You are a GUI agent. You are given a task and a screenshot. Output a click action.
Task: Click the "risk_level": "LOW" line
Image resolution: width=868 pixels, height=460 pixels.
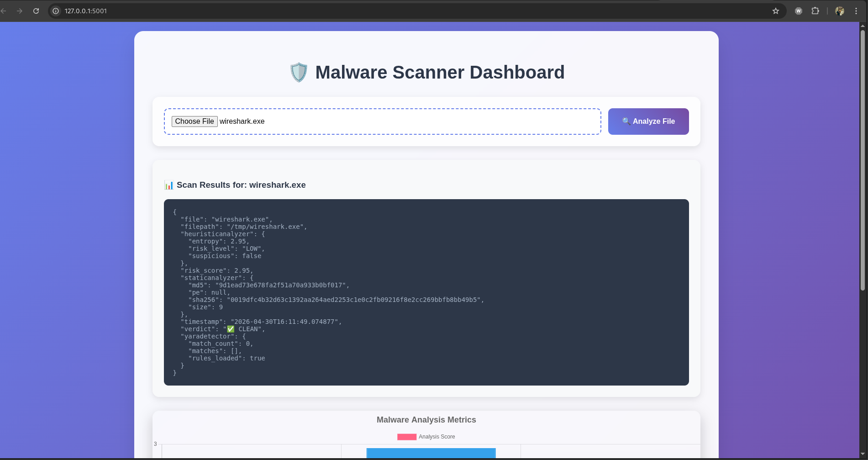click(226, 249)
